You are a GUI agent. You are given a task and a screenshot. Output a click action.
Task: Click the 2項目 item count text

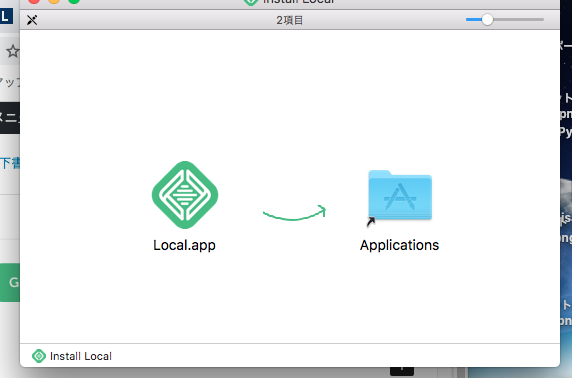[290, 20]
